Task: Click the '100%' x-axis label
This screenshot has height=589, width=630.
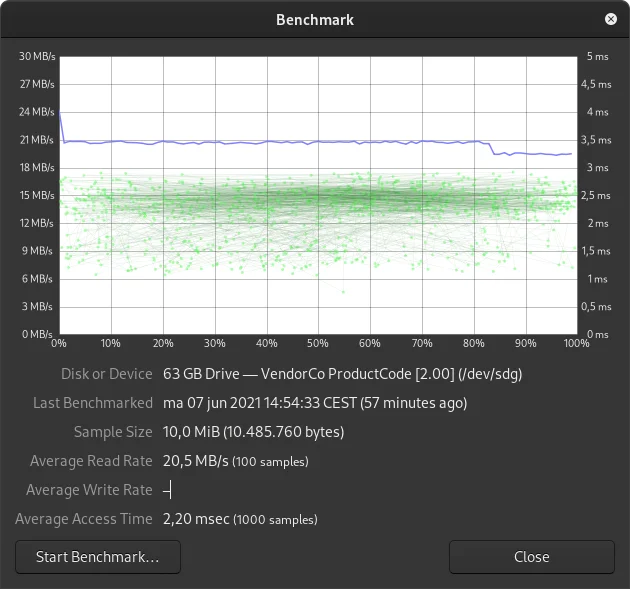Action: [576, 344]
